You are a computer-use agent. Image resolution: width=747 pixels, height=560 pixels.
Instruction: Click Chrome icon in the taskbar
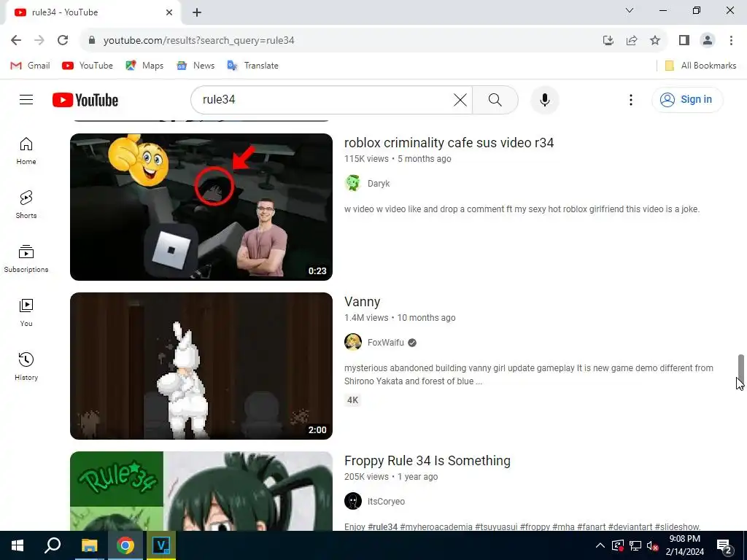click(x=125, y=545)
